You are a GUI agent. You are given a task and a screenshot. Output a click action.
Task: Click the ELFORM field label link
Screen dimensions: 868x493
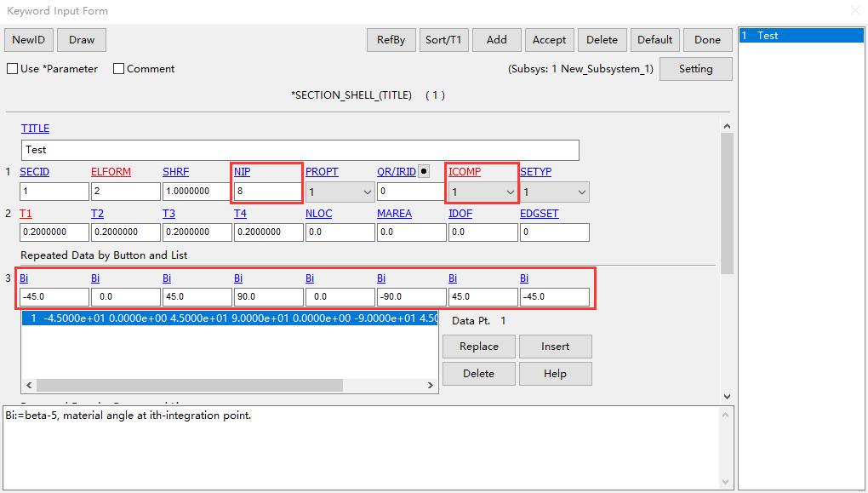[x=111, y=172]
